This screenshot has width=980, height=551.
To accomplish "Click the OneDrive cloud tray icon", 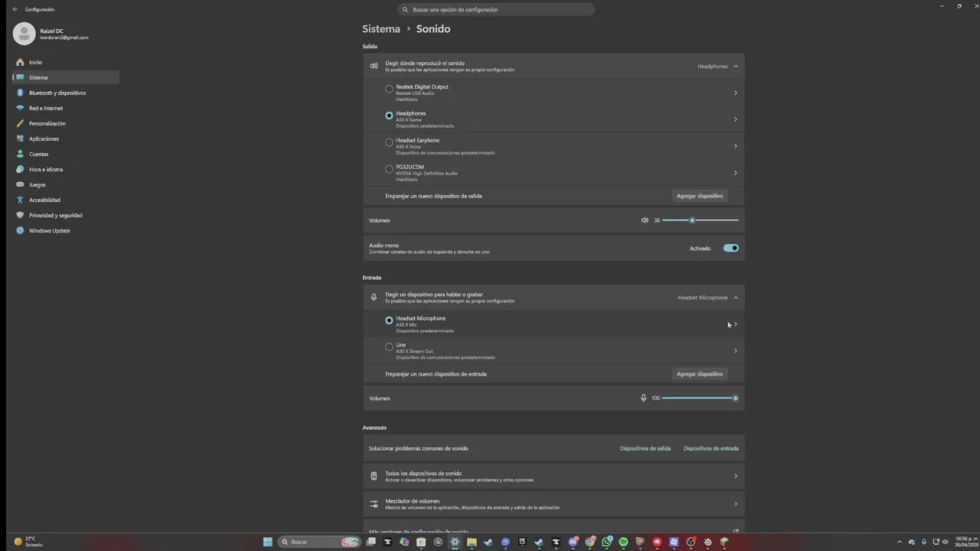I will point(912,542).
